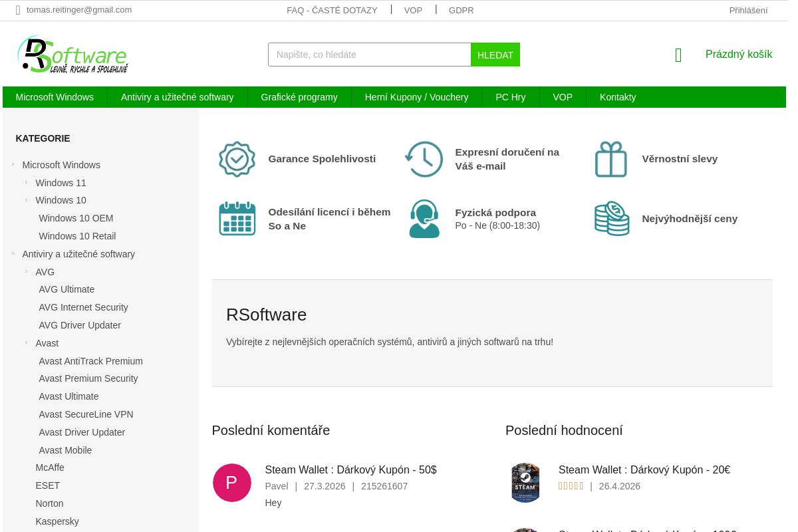Expand the AVG subcategory marker
The image size is (798, 532).
[25, 272]
